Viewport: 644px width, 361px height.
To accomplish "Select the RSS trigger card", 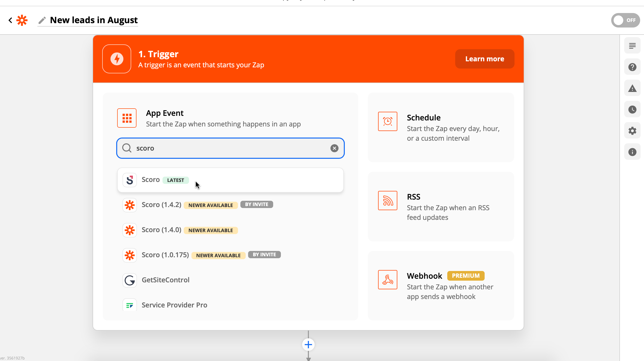I will click(x=441, y=206).
